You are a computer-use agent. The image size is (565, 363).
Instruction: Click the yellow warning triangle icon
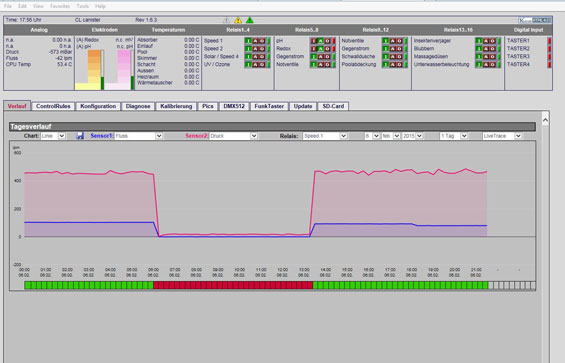pyautogui.click(x=238, y=20)
